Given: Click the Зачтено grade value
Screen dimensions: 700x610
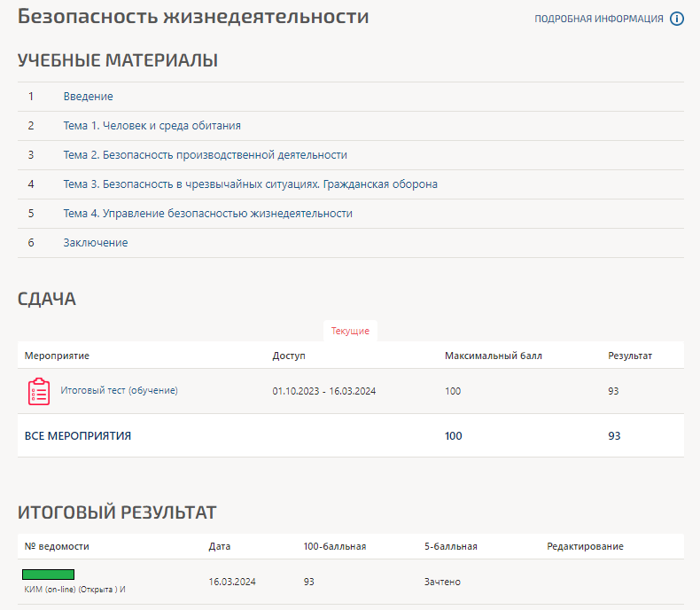Looking at the screenshot, I should [x=442, y=582].
